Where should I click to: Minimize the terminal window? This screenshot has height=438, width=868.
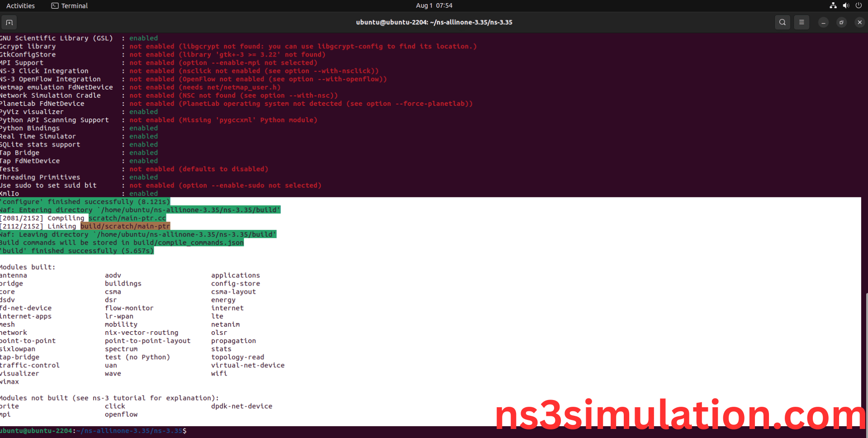[823, 22]
